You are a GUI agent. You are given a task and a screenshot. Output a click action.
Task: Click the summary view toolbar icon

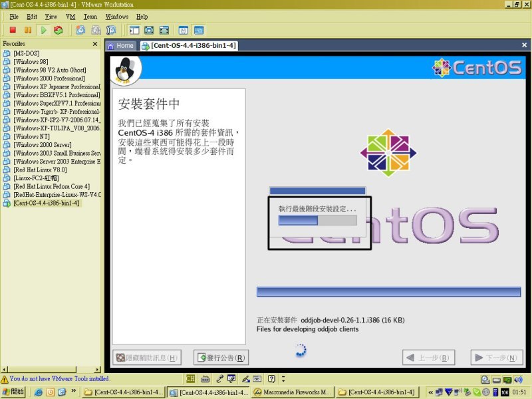(184, 30)
